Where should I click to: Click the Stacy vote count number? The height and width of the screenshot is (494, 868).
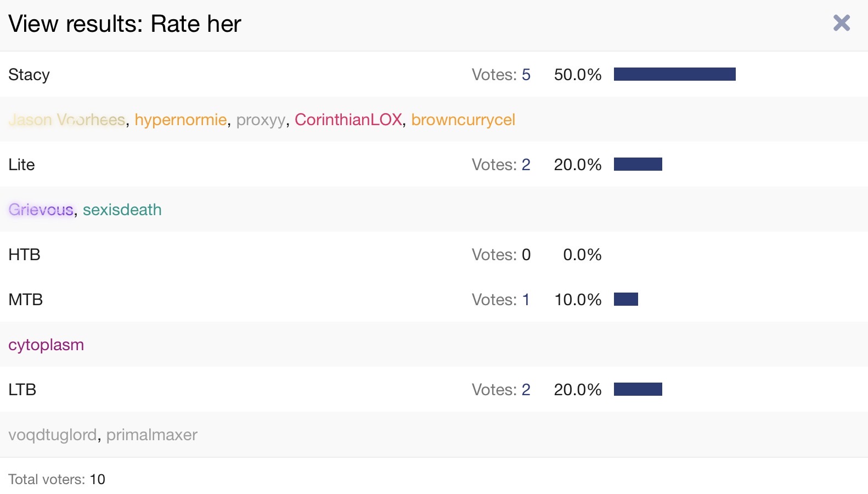(526, 75)
